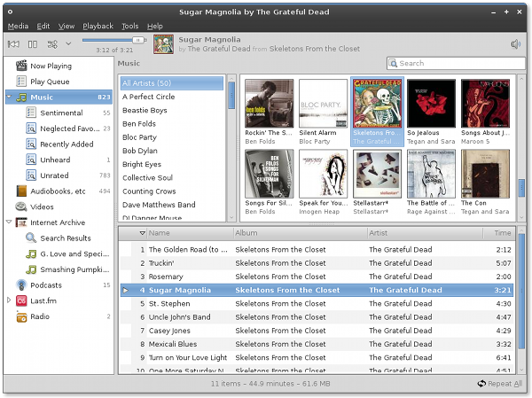Click the Last.fm red icon
The image size is (532, 398).
click(x=21, y=300)
